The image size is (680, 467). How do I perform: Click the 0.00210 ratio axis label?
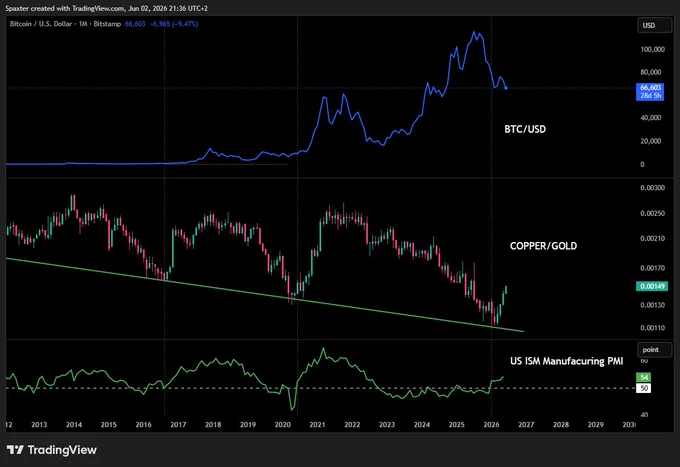click(x=652, y=238)
